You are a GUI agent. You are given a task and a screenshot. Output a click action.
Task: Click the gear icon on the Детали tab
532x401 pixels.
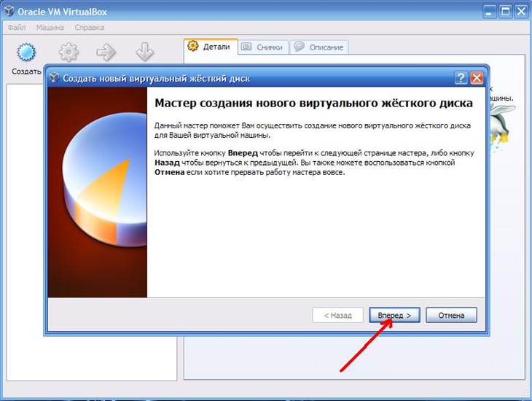tap(192, 46)
